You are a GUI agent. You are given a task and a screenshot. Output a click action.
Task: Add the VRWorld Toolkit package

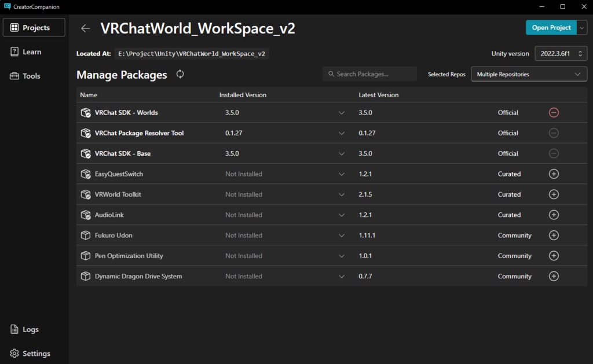coord(554,194)
